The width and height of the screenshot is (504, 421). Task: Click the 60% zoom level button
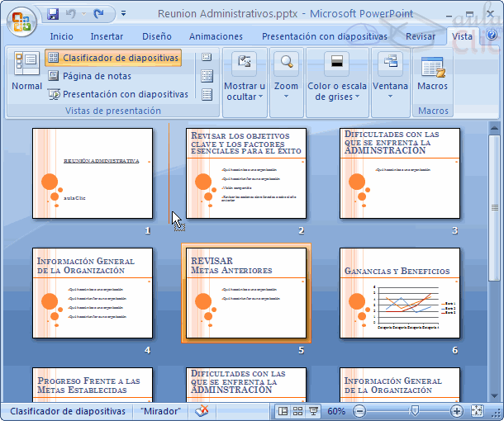click(336, 411)
